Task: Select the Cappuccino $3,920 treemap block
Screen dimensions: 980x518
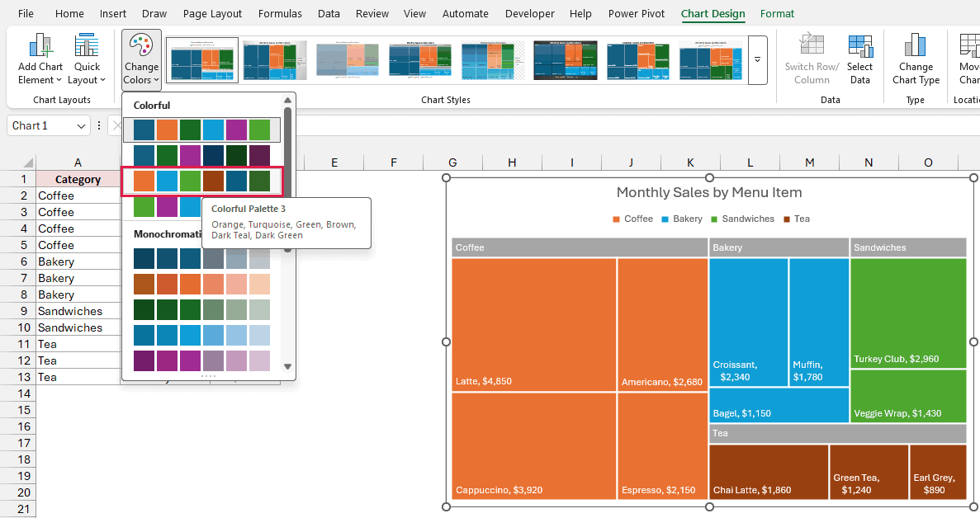Action: 533,445
